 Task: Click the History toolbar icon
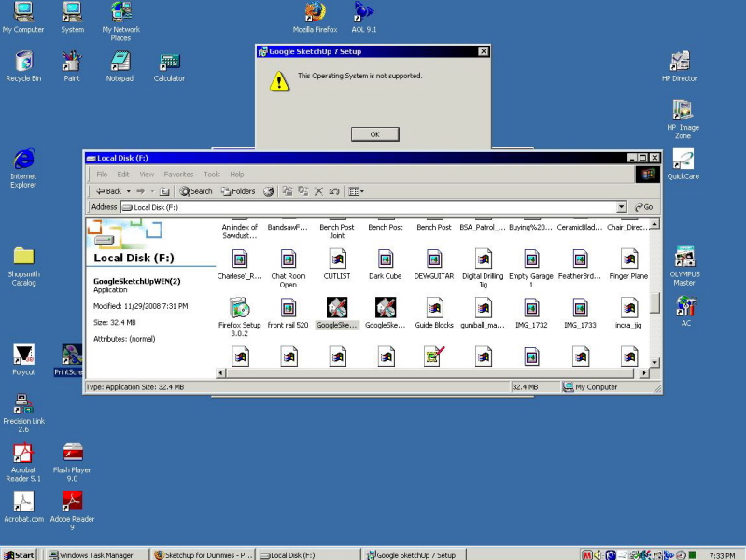(x=269, y=191)
